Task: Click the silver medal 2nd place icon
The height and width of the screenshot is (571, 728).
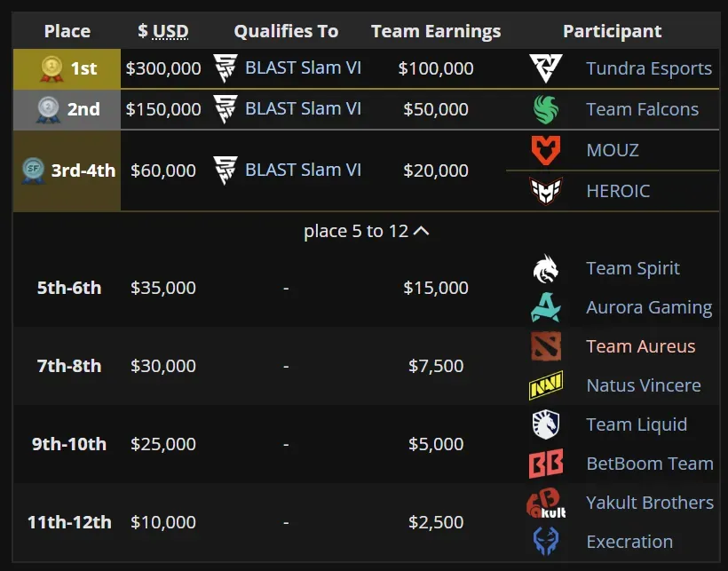Action: tap(49, 109)
